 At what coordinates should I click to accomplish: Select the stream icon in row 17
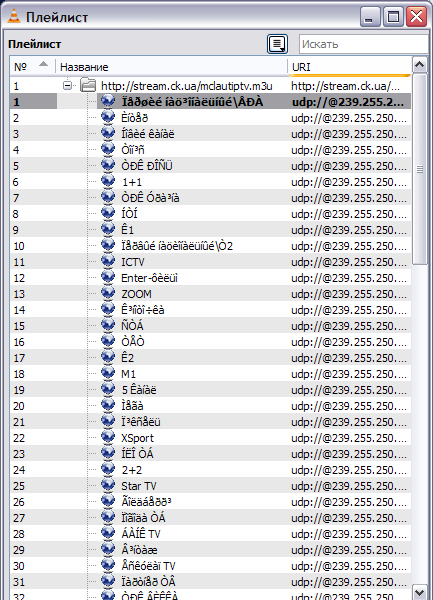point(108,357)
